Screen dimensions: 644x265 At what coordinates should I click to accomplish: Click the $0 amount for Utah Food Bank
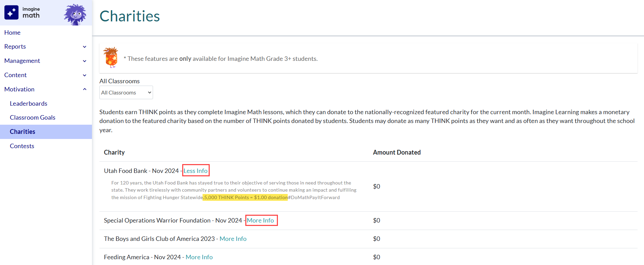pos(377,187)
